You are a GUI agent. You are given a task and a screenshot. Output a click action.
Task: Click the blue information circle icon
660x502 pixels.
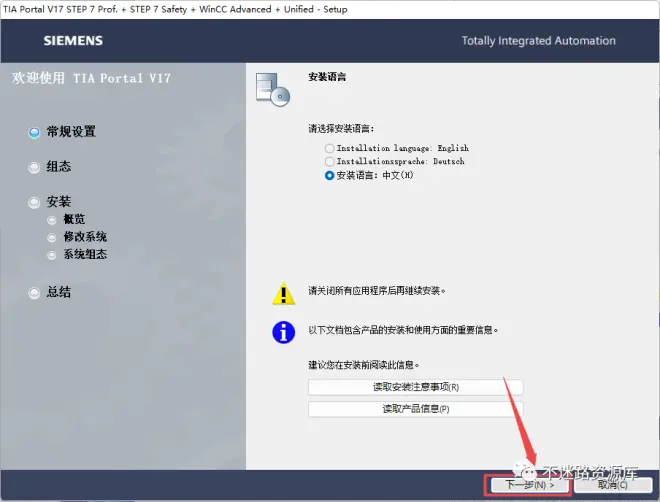284,332
